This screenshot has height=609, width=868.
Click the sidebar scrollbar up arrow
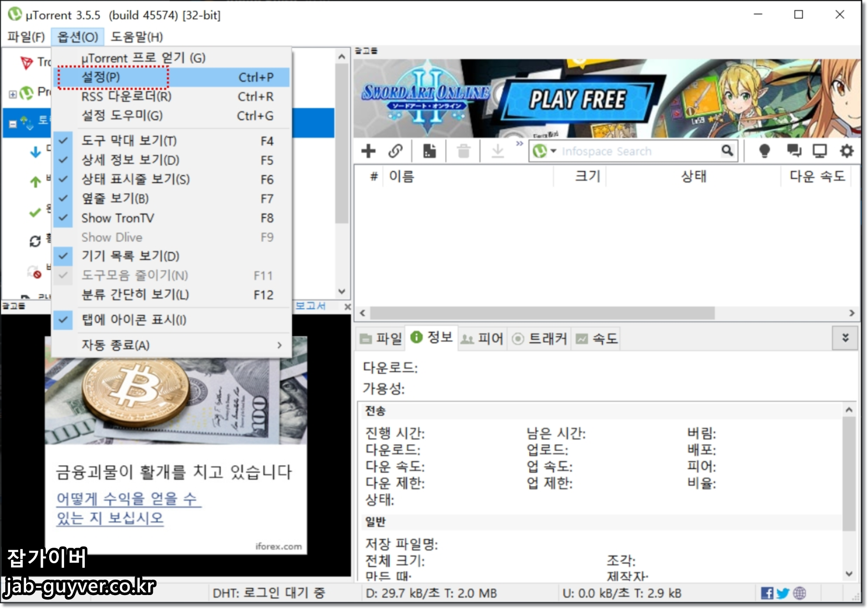click(x=342, y=56)
